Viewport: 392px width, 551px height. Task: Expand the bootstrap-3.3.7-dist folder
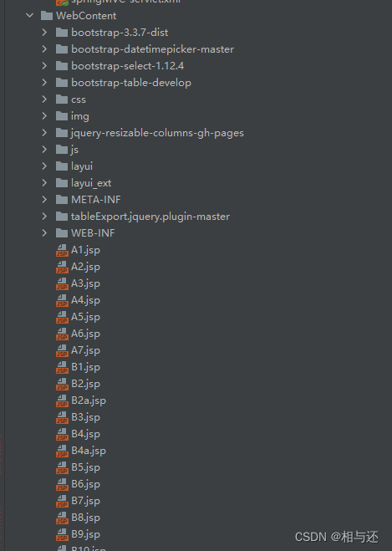pos(44,33)
